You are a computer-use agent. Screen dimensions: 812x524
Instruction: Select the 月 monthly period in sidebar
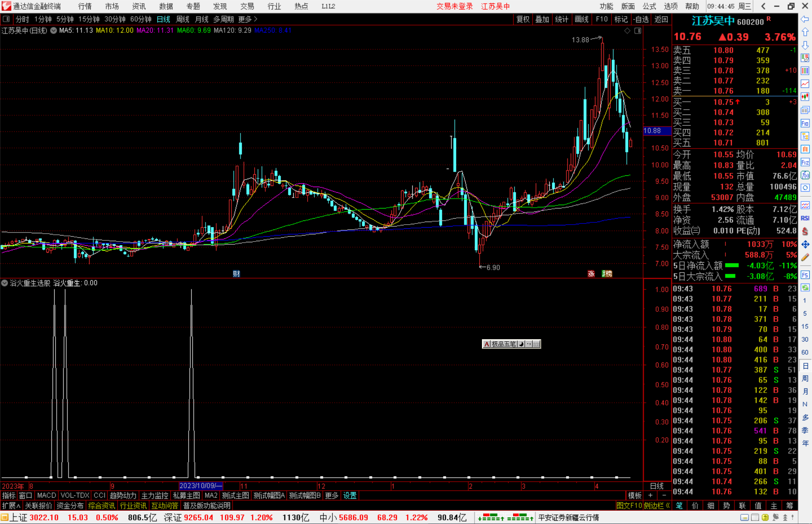[805, 391]
